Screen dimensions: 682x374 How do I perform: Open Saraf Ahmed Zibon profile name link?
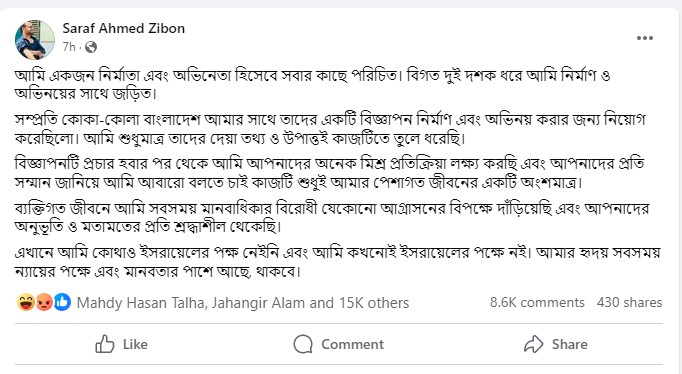(x=124, y=28)
